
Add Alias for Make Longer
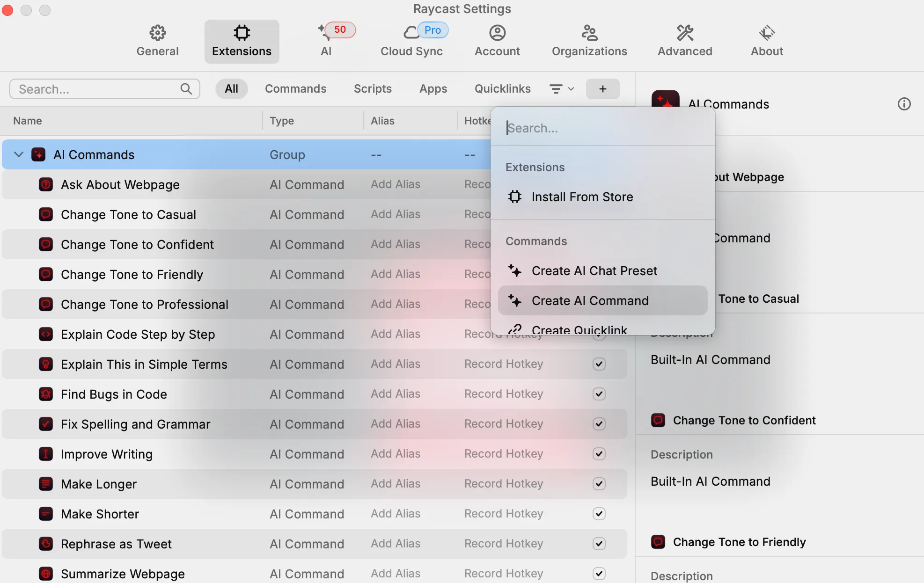coord(396,484)
